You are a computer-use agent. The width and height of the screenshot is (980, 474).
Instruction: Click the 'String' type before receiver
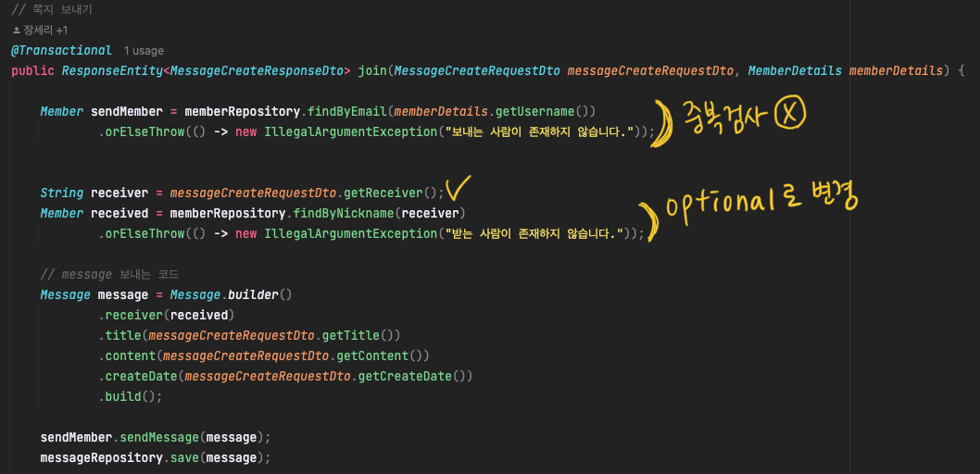pyautogui.click(x=62, y=193)
